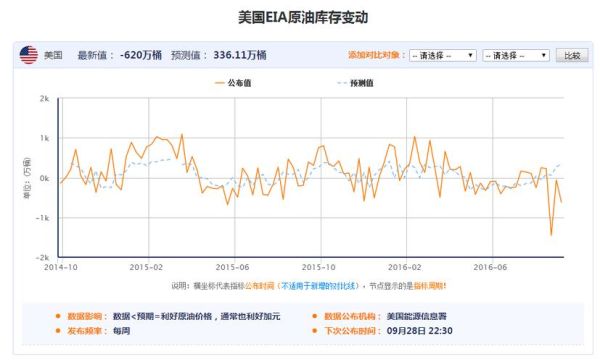
Task: Click the 美国 country label
Action: point(53,55)
